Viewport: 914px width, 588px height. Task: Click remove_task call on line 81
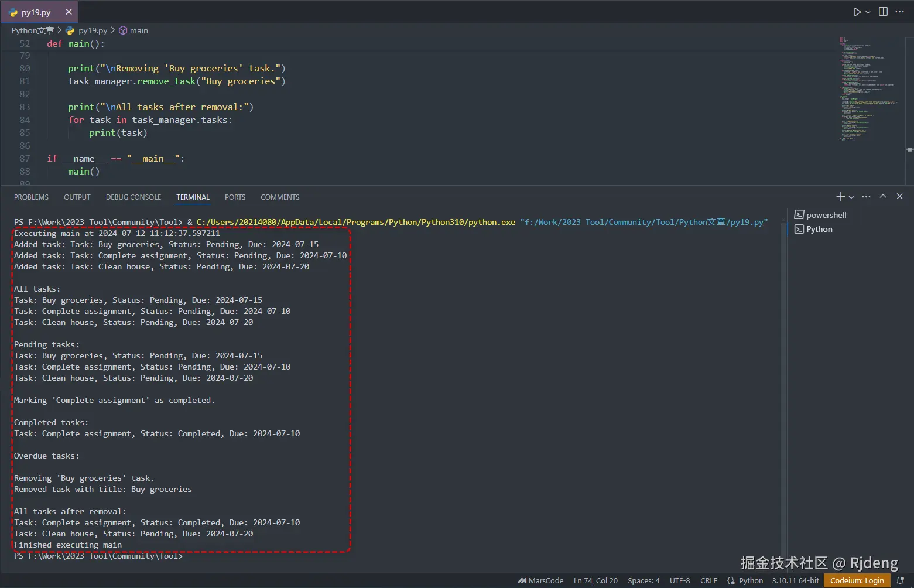(166, 81)
